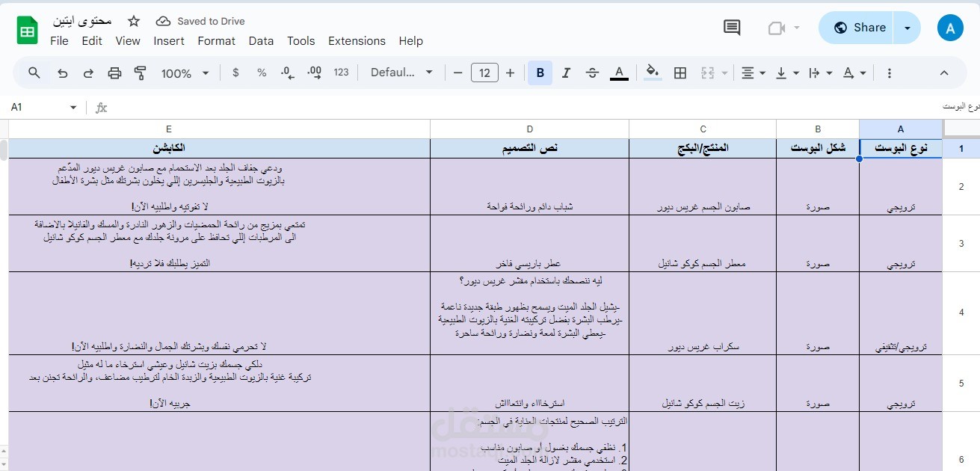Open the font family dropdown

401,73
